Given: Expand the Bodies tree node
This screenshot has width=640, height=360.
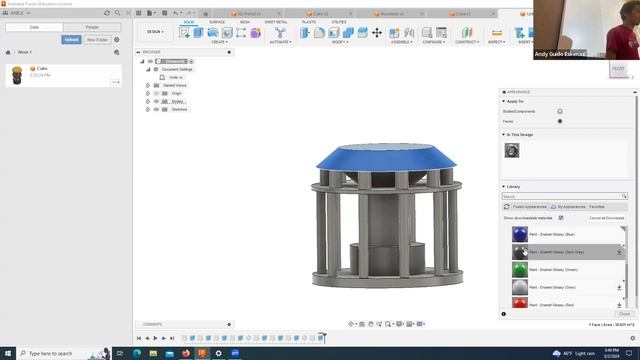Looking at the screenshot, I should point(148,101).
